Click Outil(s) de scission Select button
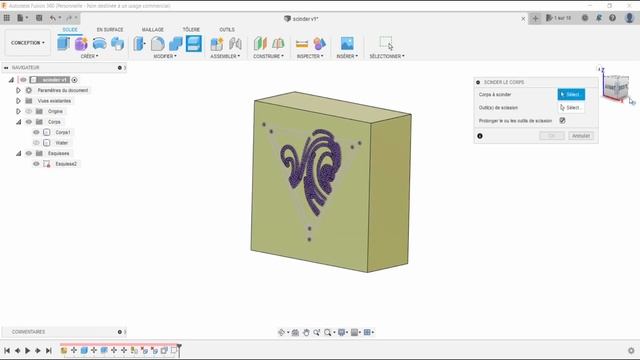This screenshot has height=360, width=640. point(571,108)
